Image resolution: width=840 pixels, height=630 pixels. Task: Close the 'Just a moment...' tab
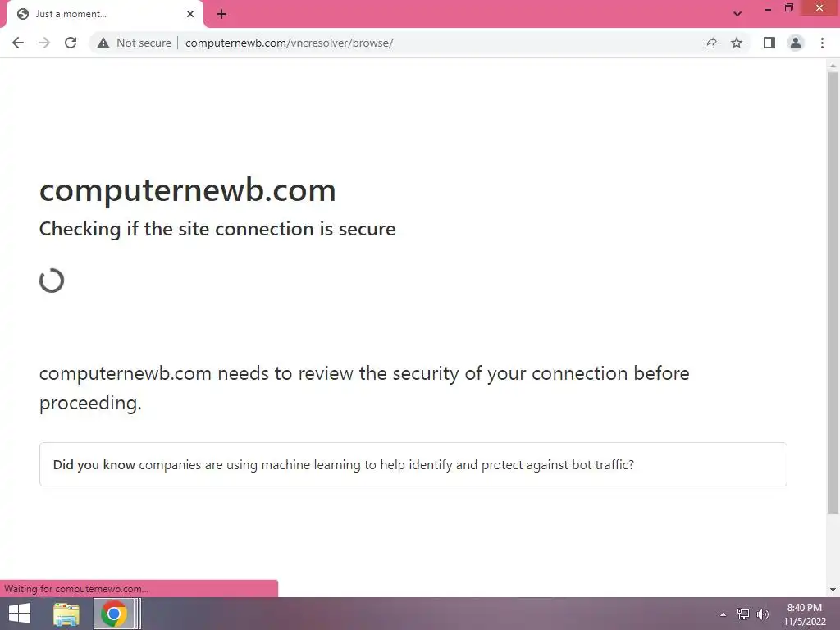pyautogui.click(x=190, y=14)
